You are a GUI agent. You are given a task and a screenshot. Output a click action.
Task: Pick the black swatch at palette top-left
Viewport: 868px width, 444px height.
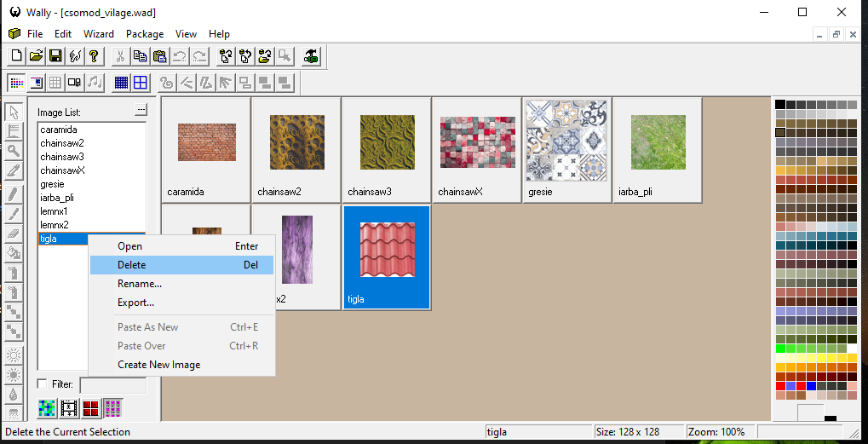click(780, 105)
